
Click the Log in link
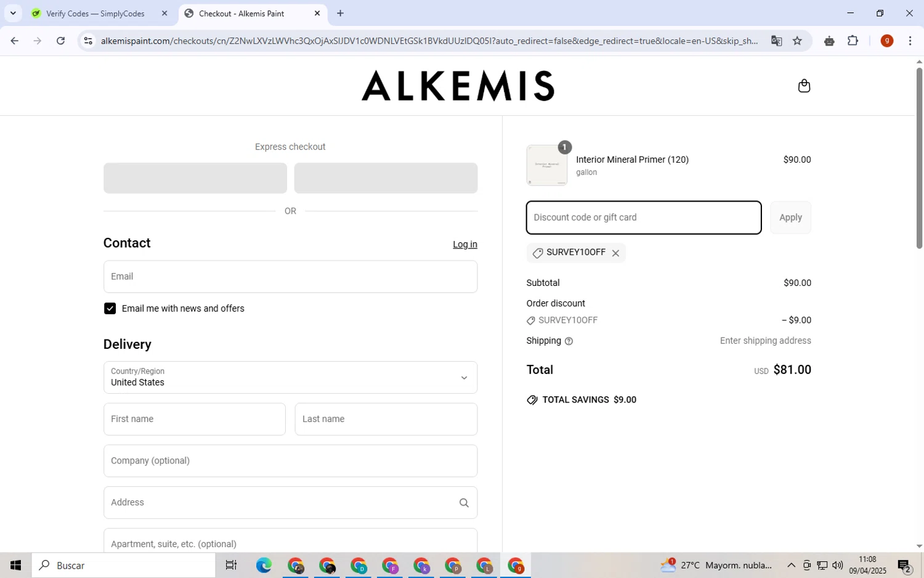[x=464, y=245]
